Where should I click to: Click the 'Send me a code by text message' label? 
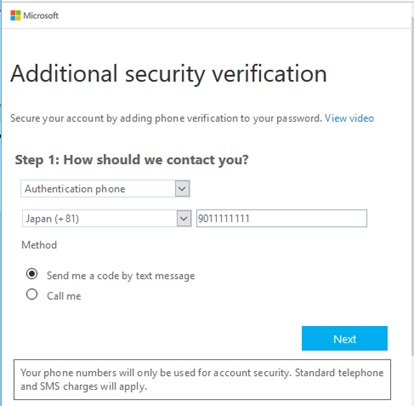[121, 276]
